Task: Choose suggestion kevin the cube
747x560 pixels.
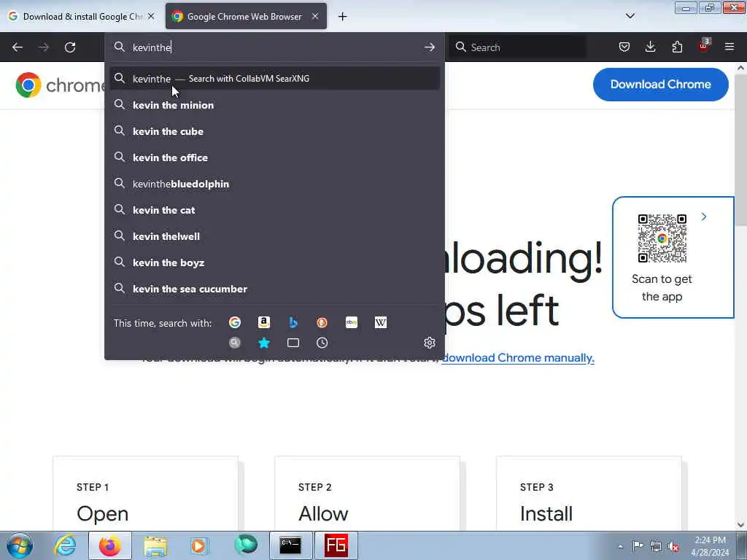Action: (274, 131)
